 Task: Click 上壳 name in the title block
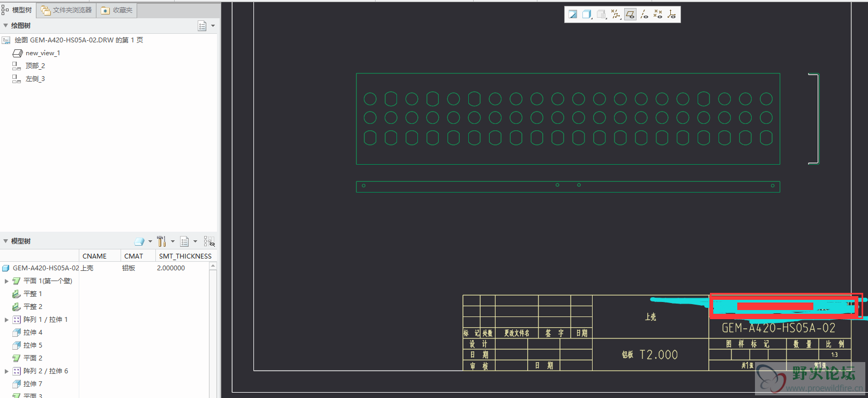(650, 317)
